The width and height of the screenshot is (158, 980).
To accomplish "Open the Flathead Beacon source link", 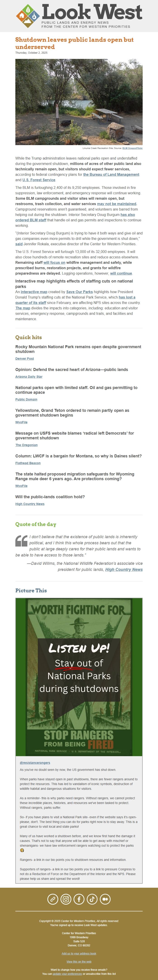I will tap(28, 463).
